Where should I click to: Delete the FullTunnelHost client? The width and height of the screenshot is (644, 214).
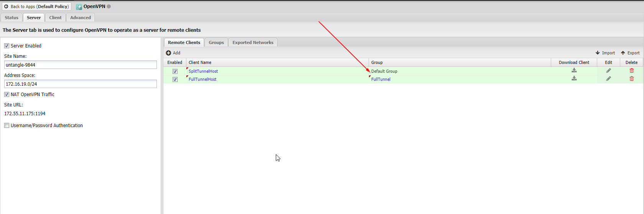coord(631,78)
